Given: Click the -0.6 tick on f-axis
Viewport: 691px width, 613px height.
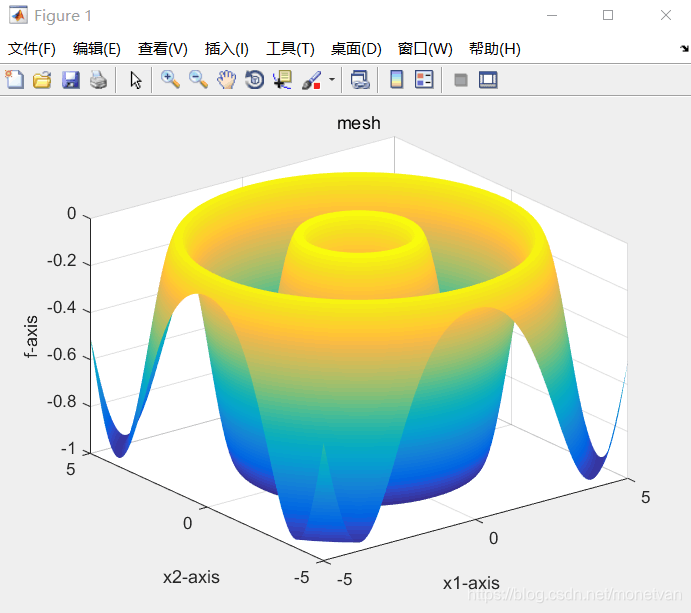Looking at the screenshot, I should (62, 355).
